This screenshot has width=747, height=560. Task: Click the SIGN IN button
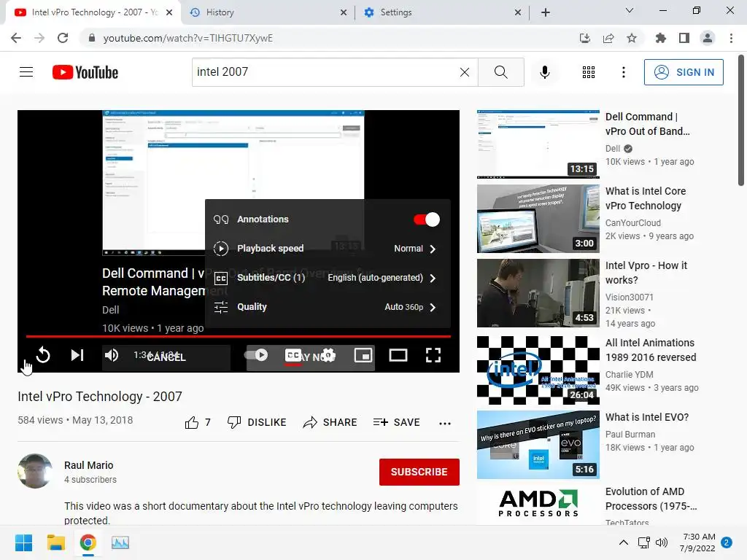[684, 72]
